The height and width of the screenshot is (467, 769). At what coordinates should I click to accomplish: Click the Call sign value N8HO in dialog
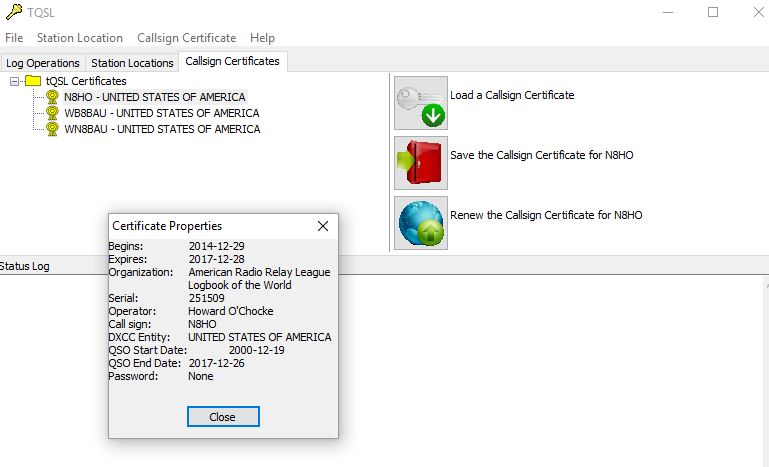[x=202, y=324]
